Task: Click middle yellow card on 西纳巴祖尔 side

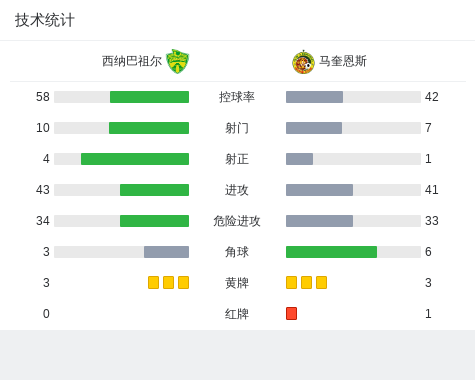Action: [168, 283]
